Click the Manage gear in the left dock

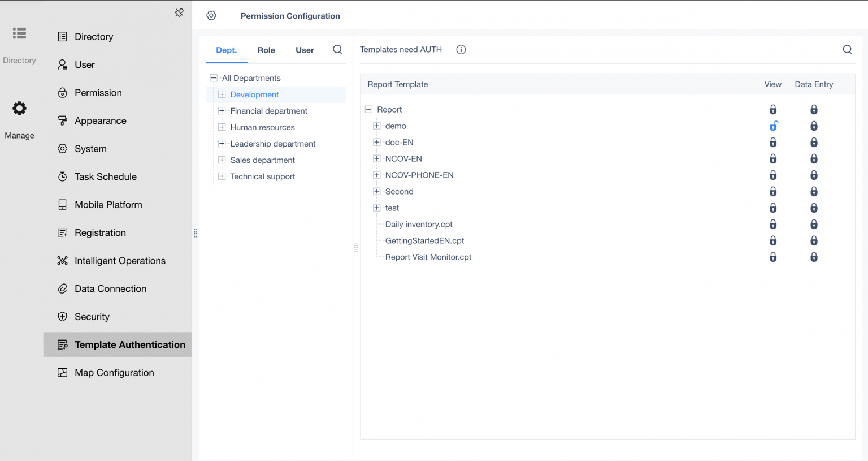pos(19,108)
